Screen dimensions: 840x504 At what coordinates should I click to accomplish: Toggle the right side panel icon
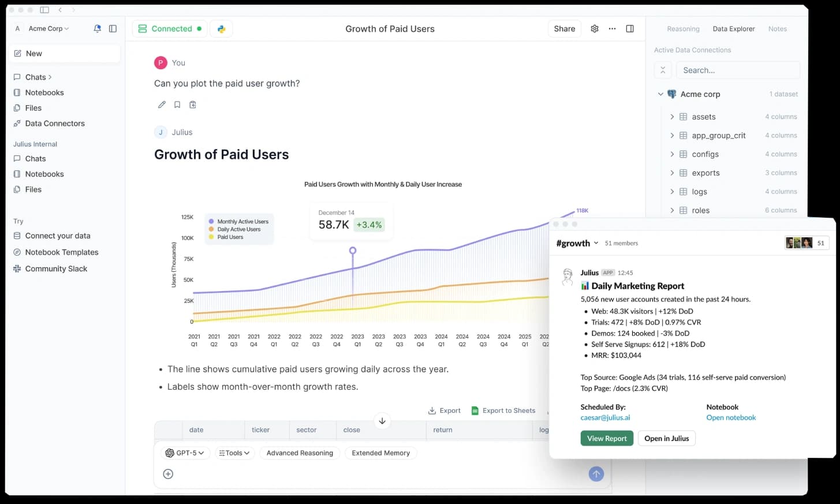(x=630, y=29)
